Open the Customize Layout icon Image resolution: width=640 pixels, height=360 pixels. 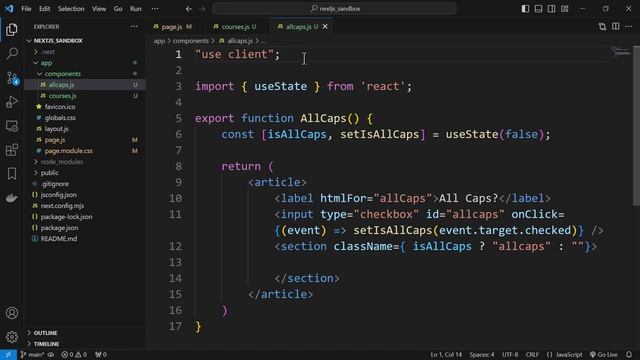click(x=564, y=9)
